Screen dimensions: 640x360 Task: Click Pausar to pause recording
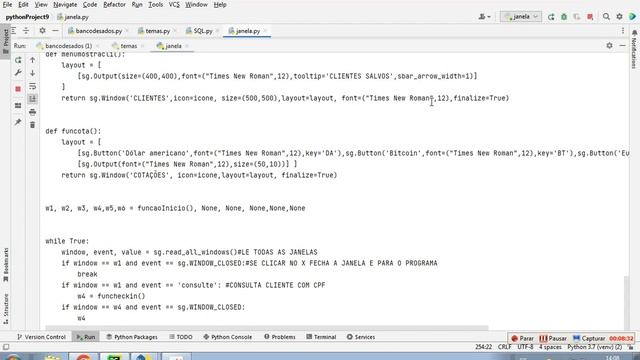tap(553, 338)
